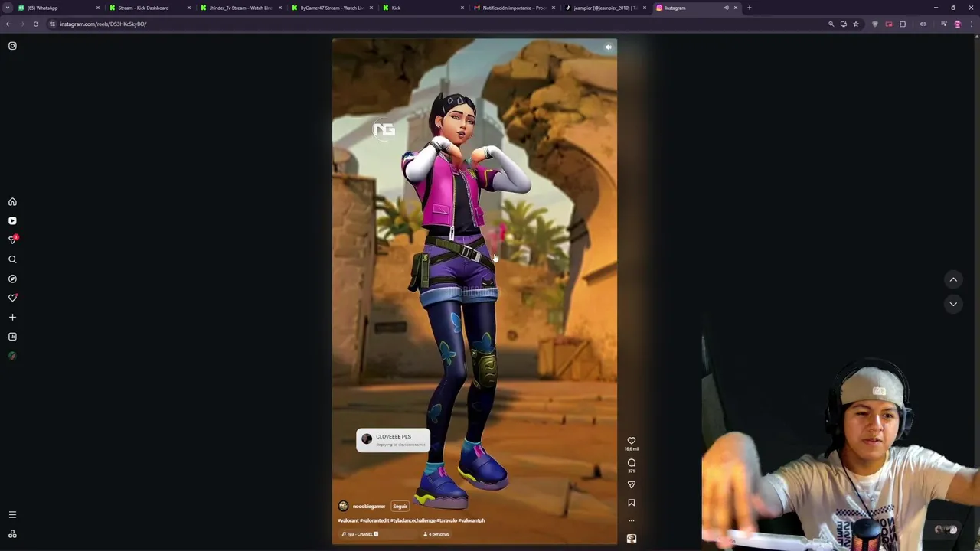980x551 pixels.
Task: Follow nooobiegamer with Seguir button
Action: pyautogui.click(x=400, y=507)
